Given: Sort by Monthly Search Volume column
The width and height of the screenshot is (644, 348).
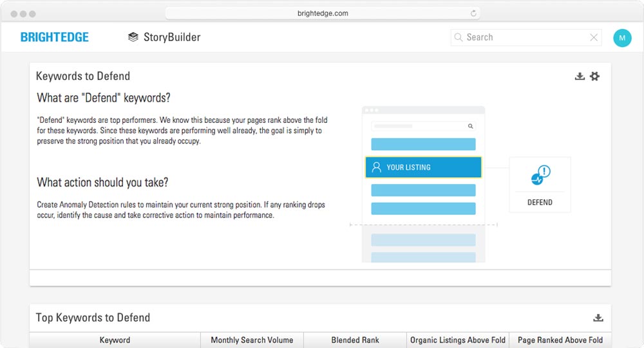Looking at the screenshot, I should coord(252,340).
